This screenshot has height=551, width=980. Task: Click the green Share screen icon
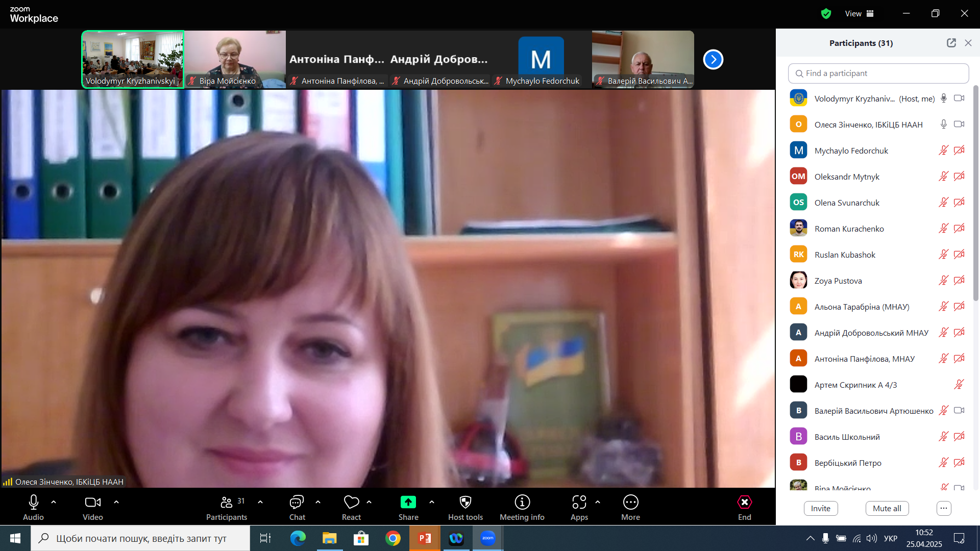tap(408, 503)
